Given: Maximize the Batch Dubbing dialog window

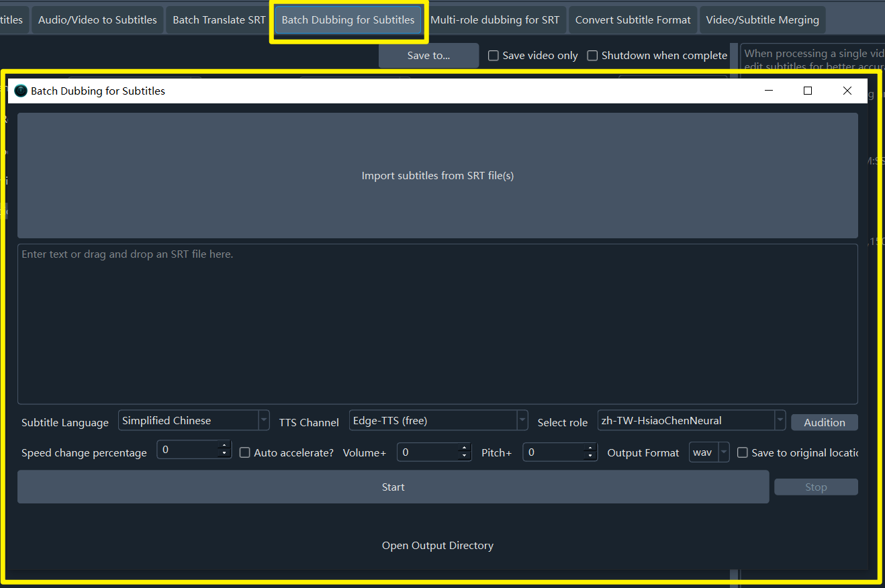Looking at the screenshot, I should pyautogui.click(x=808, y=91).
